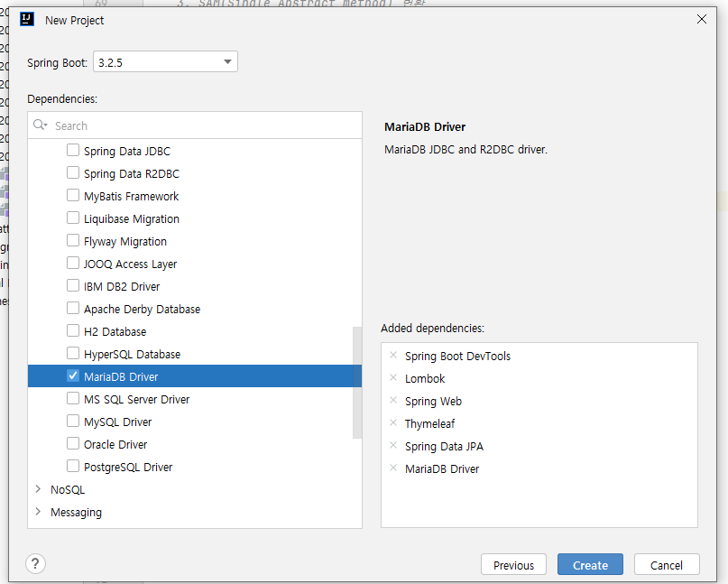Cancel the New Project dialog
The width and height of the screenshot is (728, 584).
tap(667, 564)
